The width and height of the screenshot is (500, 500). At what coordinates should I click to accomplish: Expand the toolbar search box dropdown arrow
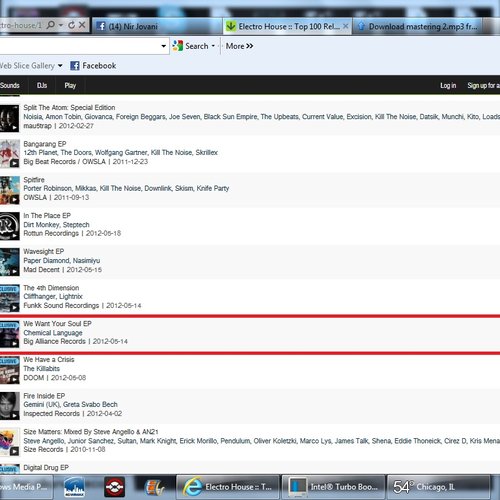(163, 46)
